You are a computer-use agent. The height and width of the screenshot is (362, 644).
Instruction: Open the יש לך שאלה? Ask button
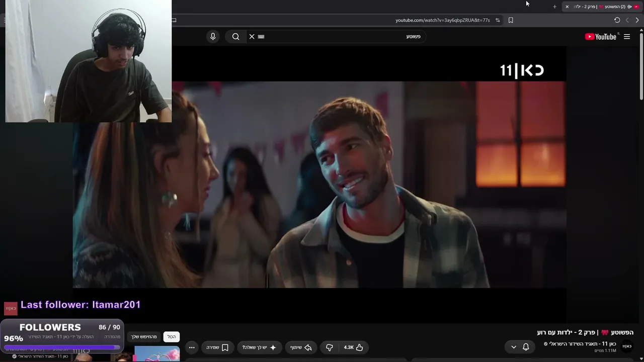pos(260,347)
